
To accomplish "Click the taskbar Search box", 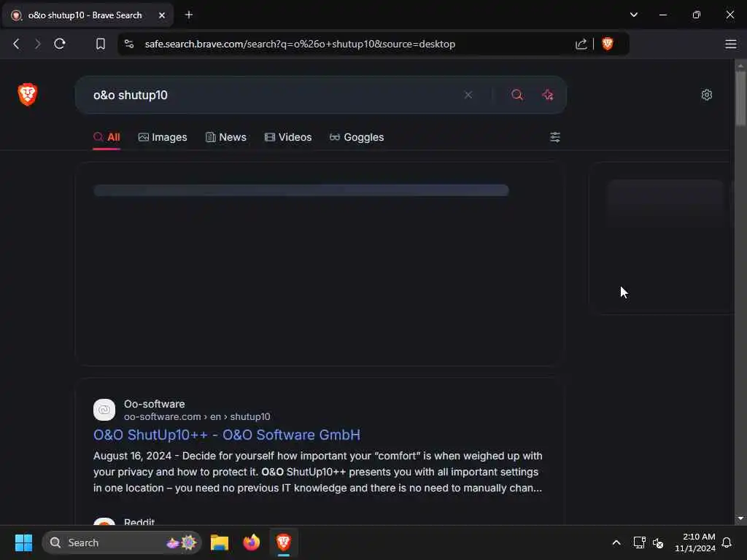I will (122, 542).
